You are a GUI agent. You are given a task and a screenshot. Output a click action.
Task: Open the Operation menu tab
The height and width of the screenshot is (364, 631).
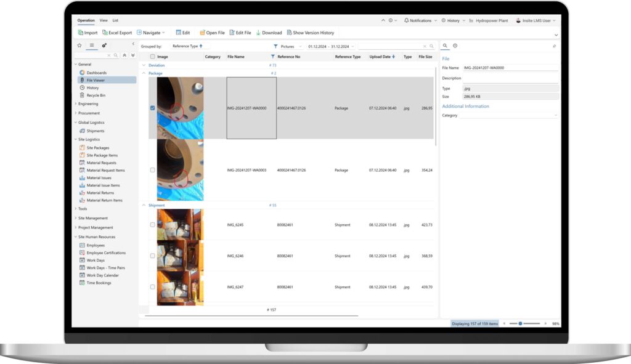[x=86, y=20]
